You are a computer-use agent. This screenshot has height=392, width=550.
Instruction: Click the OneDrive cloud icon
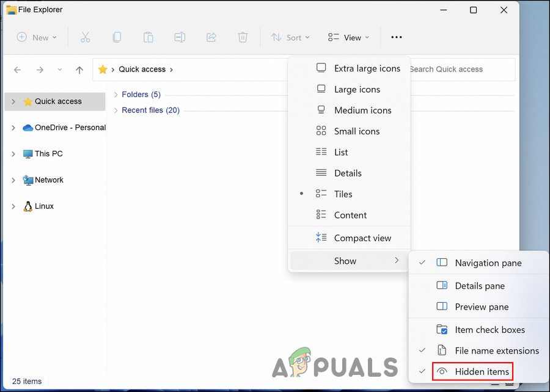coord(28,128)
